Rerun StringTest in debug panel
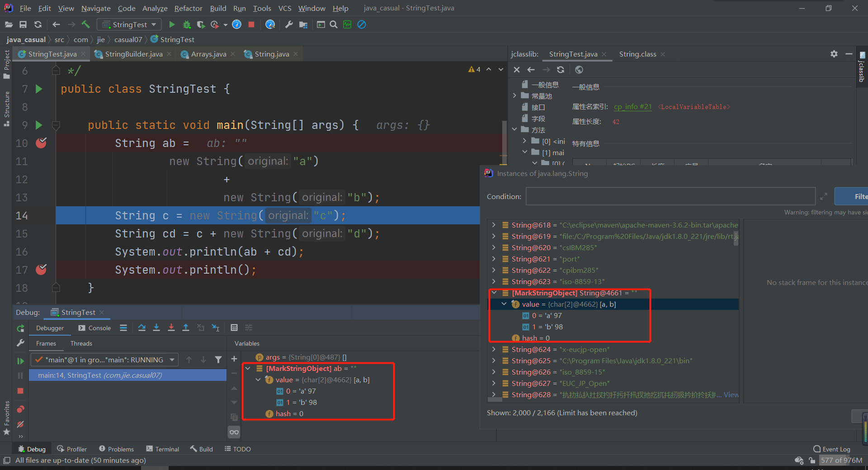 coord(20,328)
